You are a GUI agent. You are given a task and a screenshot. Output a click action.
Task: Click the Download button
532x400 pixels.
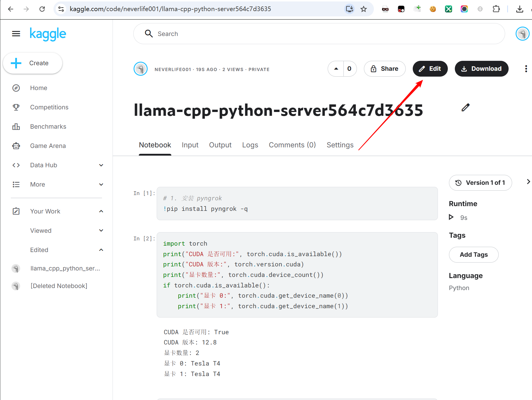coord(481,69)
